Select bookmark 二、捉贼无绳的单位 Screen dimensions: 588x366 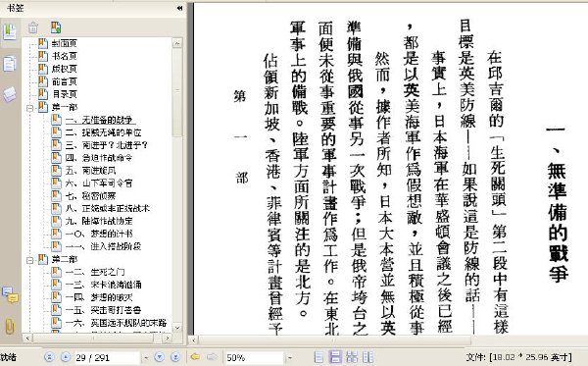[x=103, y=132]
